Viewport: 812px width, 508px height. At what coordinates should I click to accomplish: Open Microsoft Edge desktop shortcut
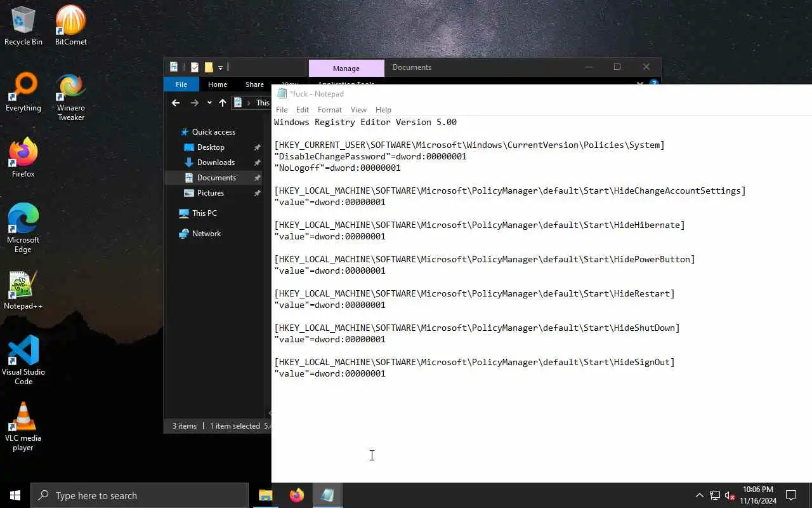coord(23,229)
